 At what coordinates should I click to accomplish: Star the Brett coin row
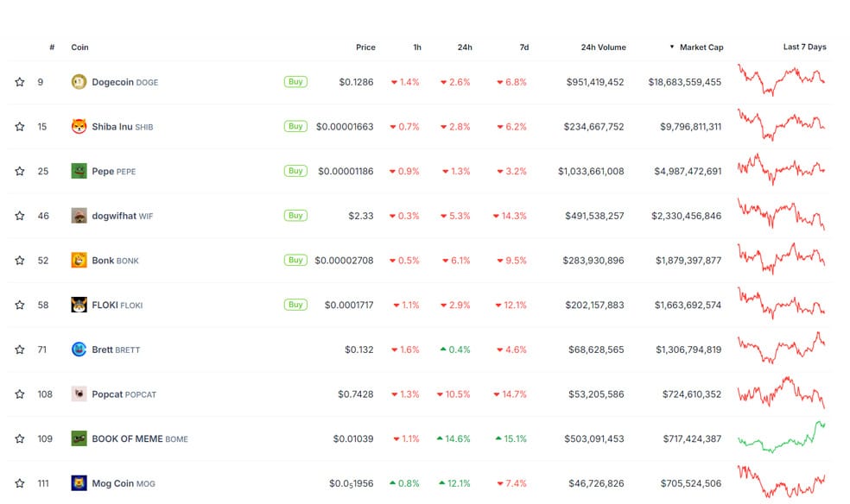pyautogui.click(x=20, y=350)
